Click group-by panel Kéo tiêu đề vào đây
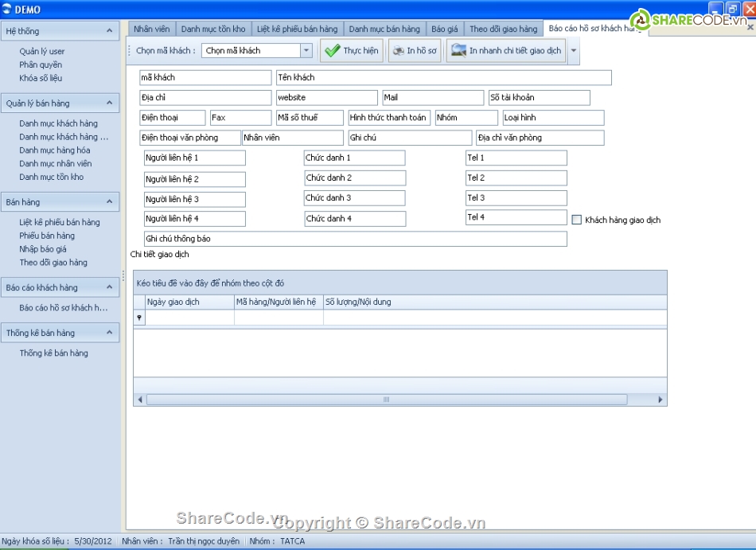 tap(400, 283)
